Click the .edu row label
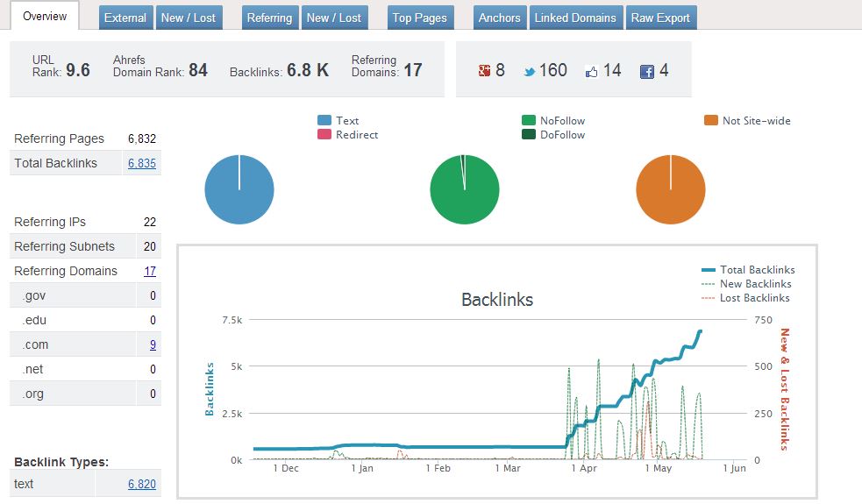 (x=34, y=321)
